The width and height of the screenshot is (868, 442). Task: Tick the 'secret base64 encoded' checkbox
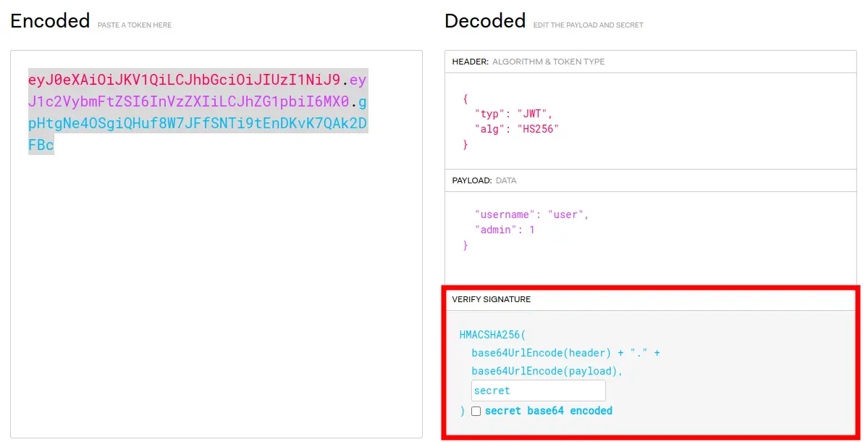pyautogui.click(x=476, y=411)
